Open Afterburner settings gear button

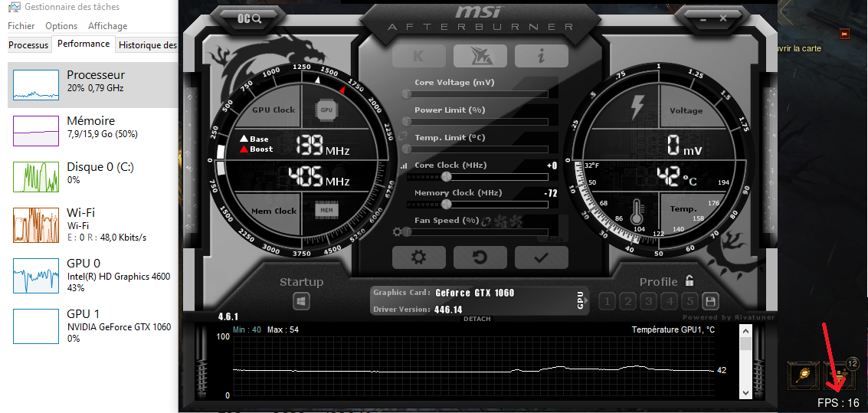(418, 257)
